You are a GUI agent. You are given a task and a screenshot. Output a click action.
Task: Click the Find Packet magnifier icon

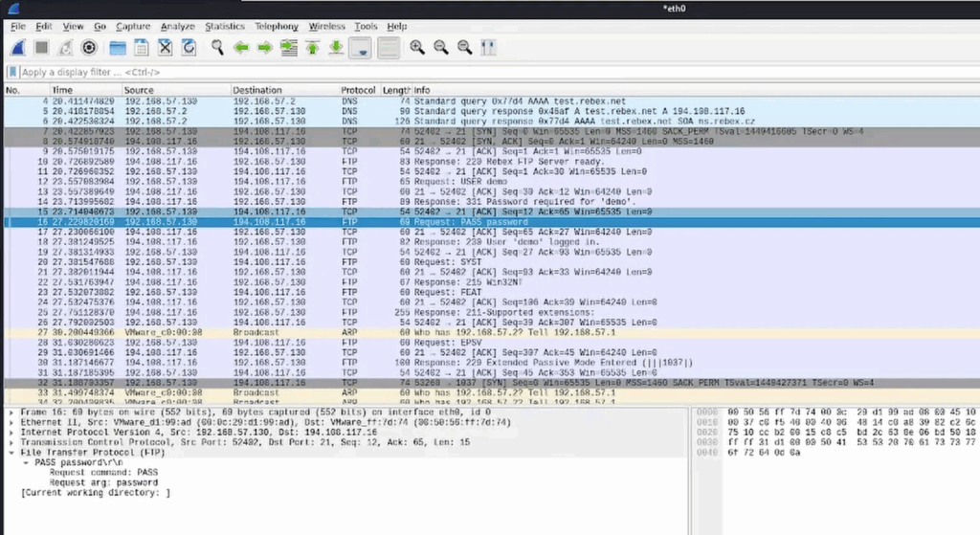[218, 47]
